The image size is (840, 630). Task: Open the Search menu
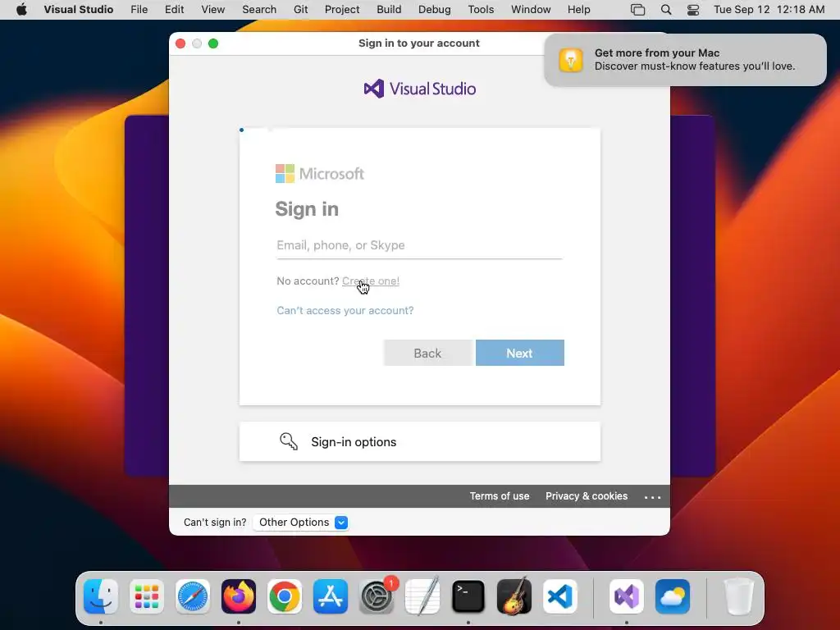259,10
